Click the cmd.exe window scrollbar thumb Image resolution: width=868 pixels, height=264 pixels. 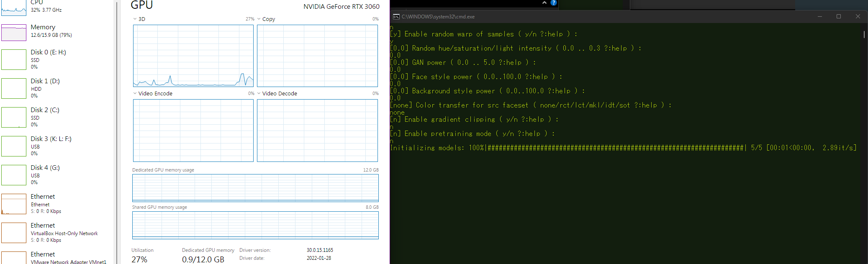[x=864, y=34]
